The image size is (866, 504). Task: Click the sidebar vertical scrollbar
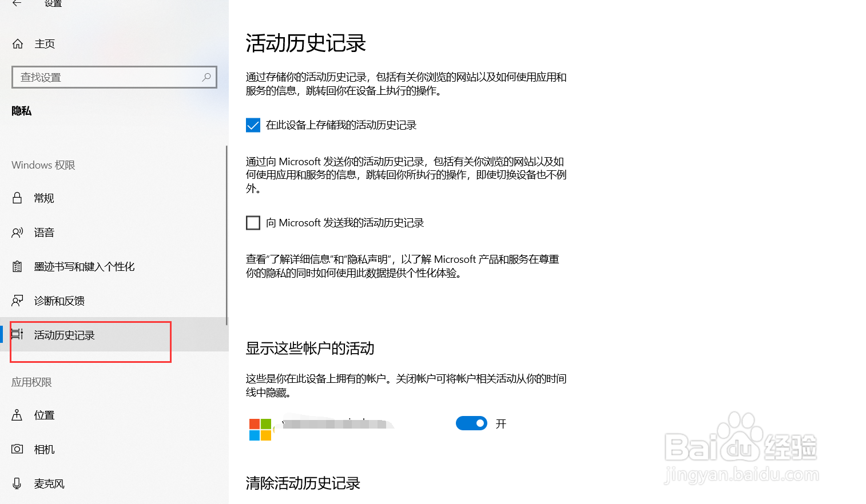pos(227,235)
